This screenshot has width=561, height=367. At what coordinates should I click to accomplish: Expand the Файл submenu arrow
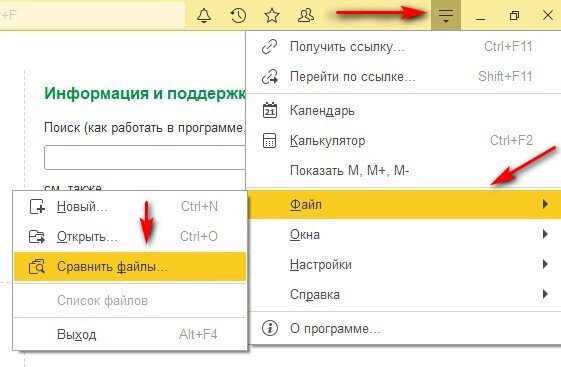[545, 204]
